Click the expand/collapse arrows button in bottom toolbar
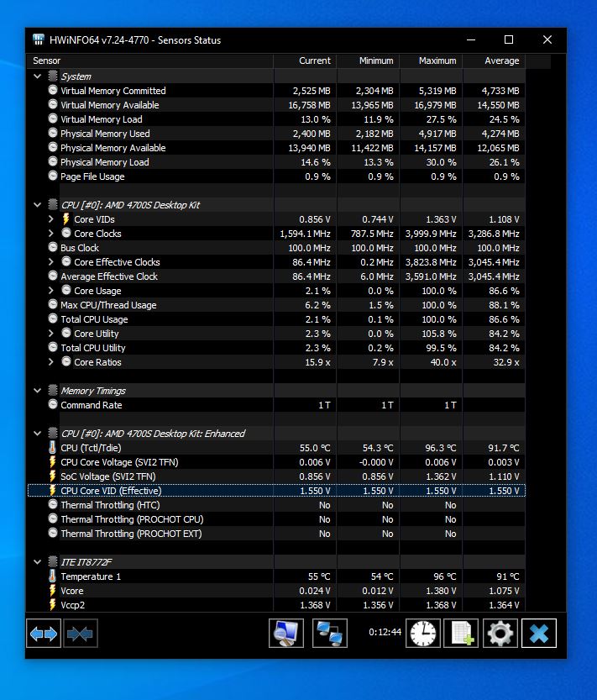 (x=44, y=633)
